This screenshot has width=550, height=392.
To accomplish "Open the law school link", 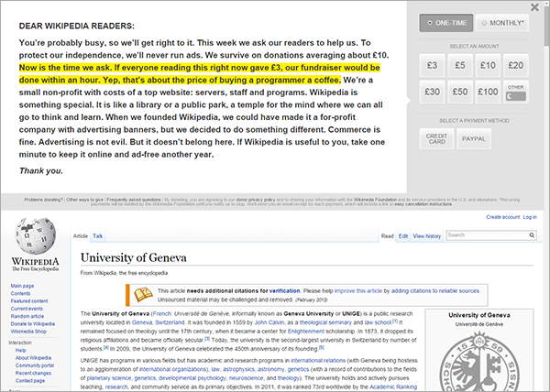I will 378,322.
